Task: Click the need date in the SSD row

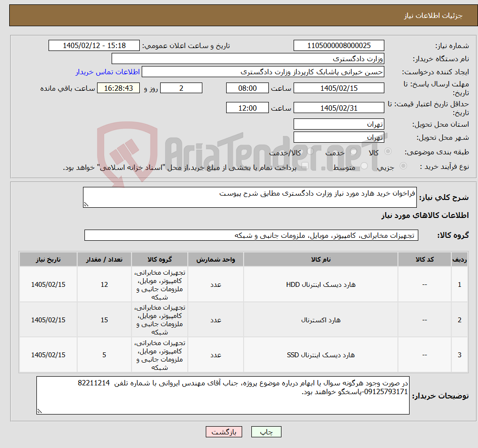Action: coord(48,355)
